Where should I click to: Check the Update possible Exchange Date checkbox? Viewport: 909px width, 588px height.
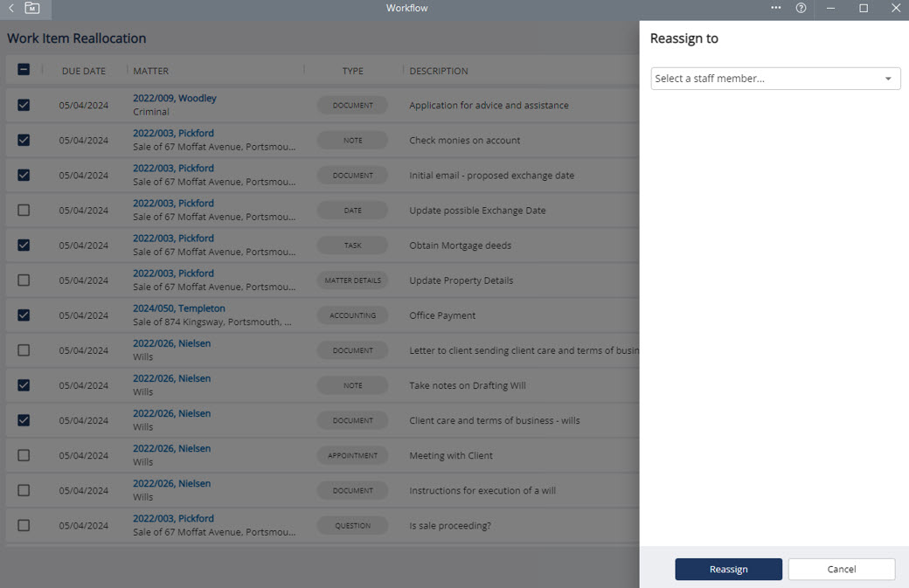(24, 210)
